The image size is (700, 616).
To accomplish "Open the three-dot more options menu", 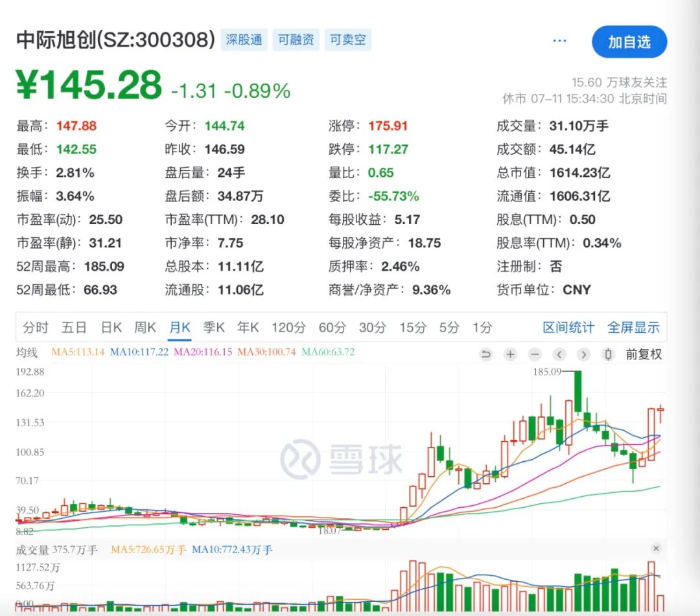I will [x=559, y=41].
